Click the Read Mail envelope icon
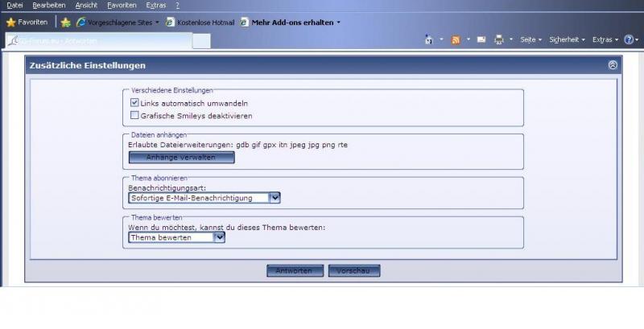 tap(481, 39)
